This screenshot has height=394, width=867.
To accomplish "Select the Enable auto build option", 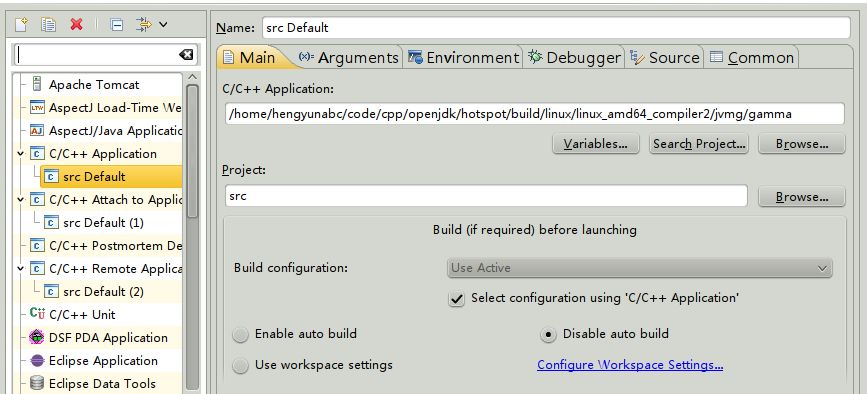I will [241, 334].
